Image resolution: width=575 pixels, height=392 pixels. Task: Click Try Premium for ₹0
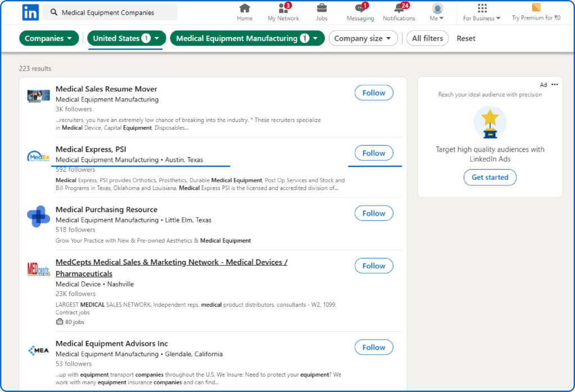coord(536,12)
